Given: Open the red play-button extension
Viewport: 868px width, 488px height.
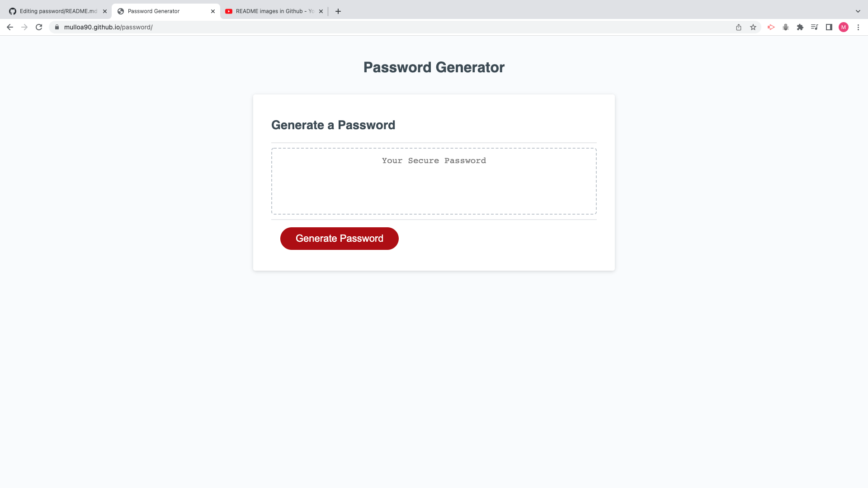Looking at the screenshot, I should coord(771,27).
